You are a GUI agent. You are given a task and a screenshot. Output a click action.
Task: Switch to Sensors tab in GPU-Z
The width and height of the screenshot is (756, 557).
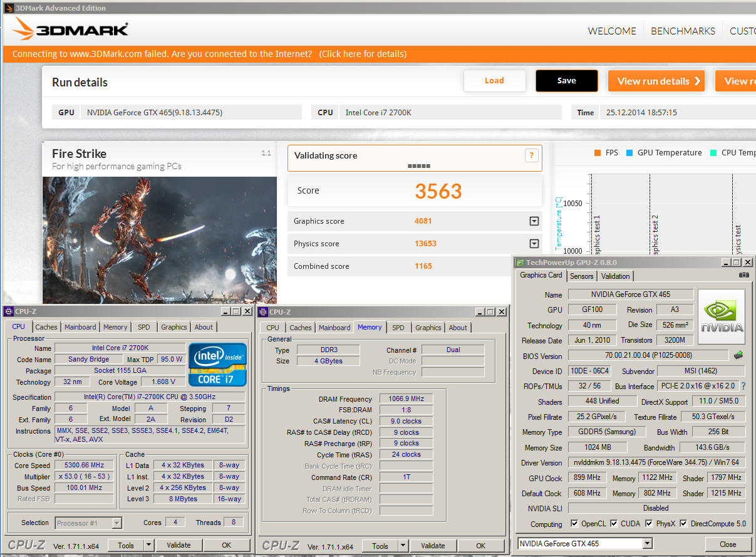coord(581,276)
